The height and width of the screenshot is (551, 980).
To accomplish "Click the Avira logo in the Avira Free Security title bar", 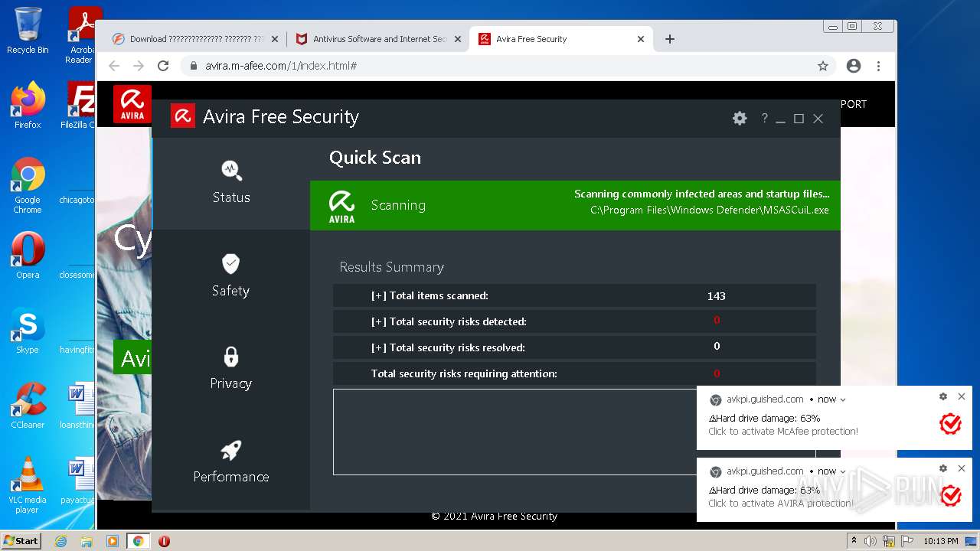I will click(183, 116).
